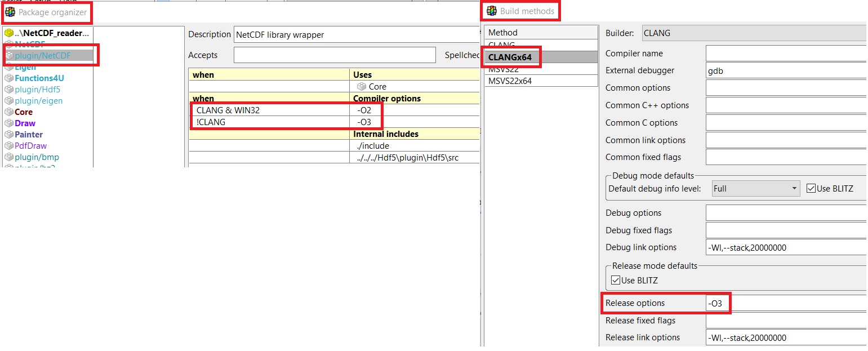Open the Default debug info level dropdown
This screenshot has height=351, width=868.
click(755, 189)
